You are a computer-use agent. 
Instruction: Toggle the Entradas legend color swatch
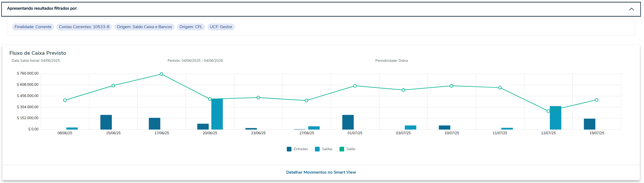pos(289,149)
